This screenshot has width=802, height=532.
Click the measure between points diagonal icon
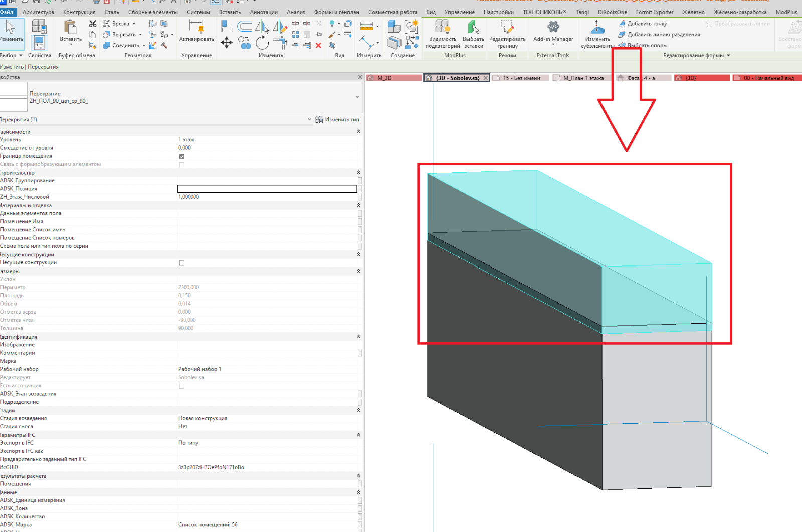pos(366,43)
